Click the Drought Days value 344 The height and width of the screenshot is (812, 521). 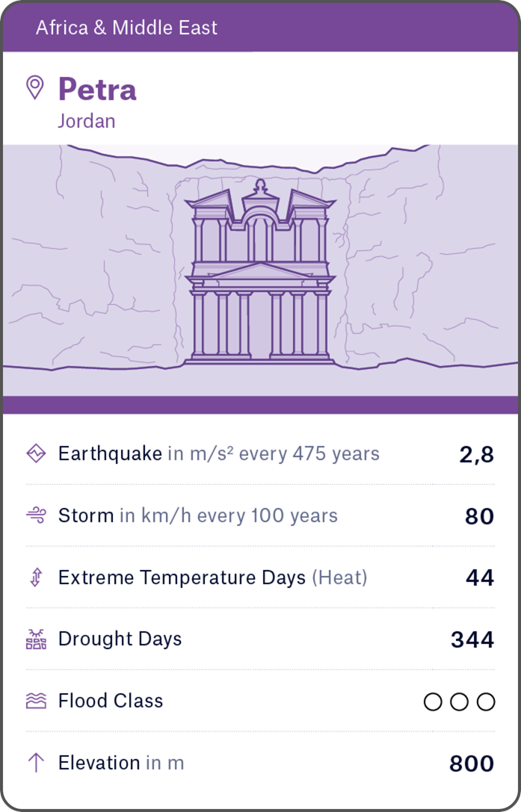472,640
